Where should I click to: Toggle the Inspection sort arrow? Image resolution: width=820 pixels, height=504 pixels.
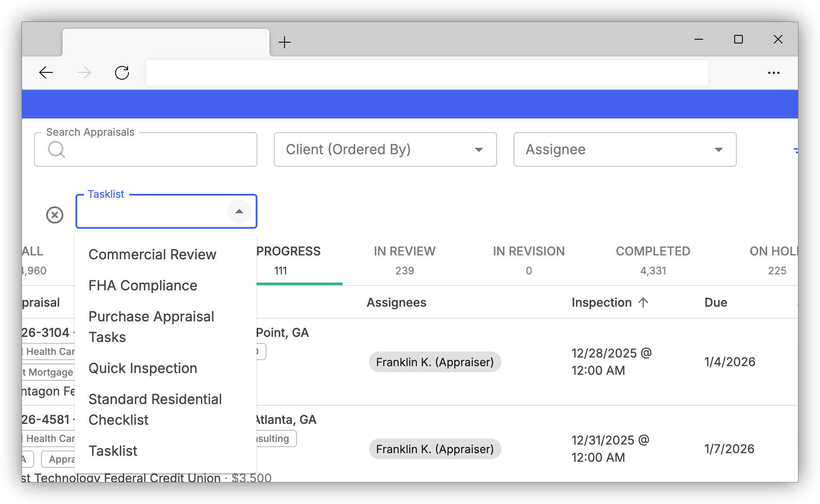click(643, 302)
